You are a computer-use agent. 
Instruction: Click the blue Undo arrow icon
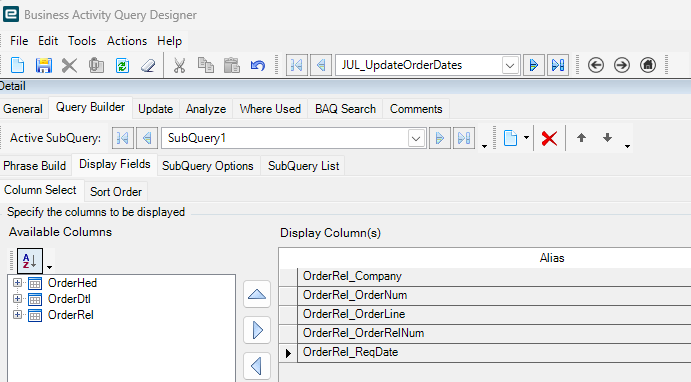click(257, 66)
